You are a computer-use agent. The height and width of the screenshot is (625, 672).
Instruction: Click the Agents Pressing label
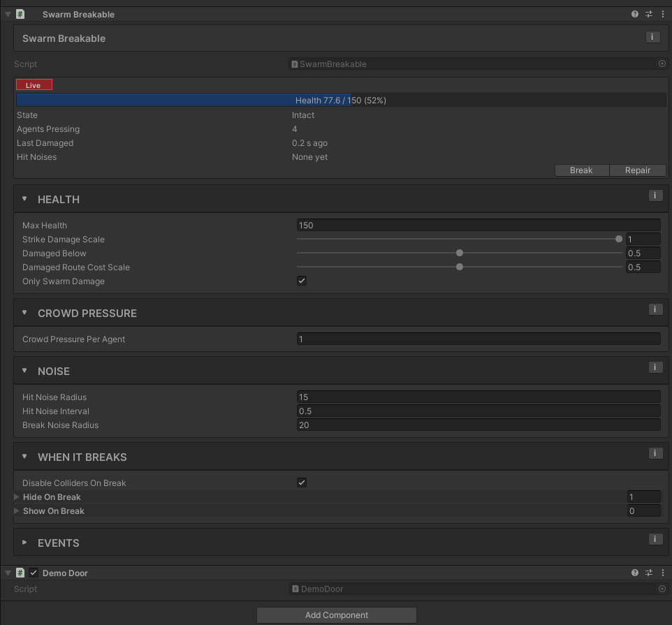point(48,129)
